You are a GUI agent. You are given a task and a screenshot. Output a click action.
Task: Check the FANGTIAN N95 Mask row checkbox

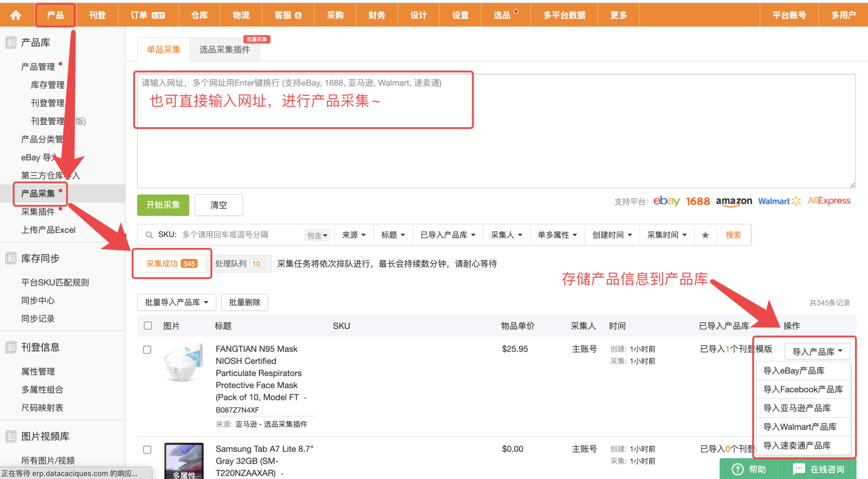point(147,350)
